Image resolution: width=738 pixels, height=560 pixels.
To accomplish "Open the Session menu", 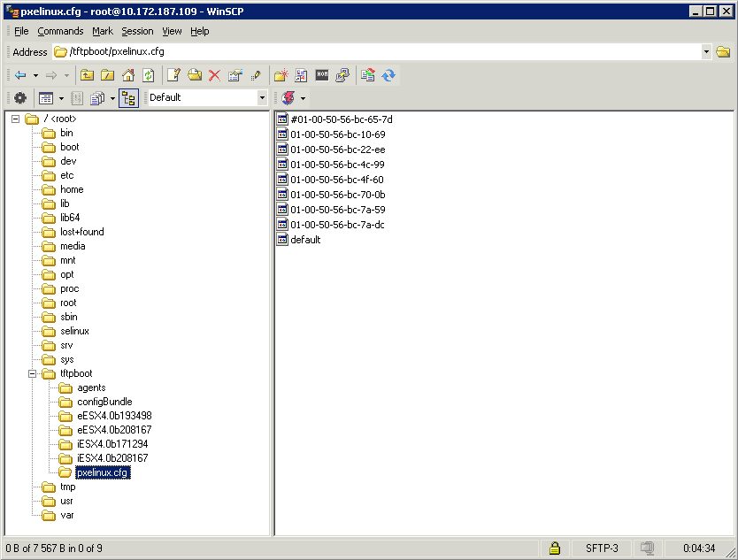I will (137, 31).
